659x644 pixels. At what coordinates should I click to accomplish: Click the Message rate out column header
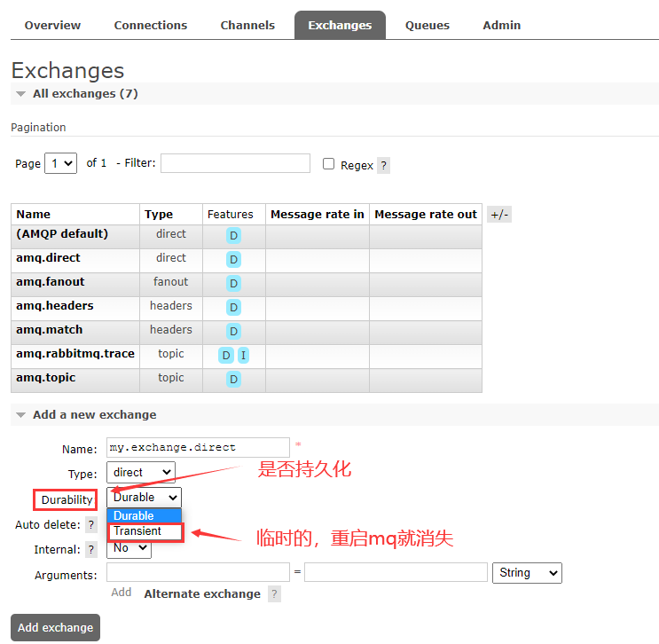click(x=426, y=215)
